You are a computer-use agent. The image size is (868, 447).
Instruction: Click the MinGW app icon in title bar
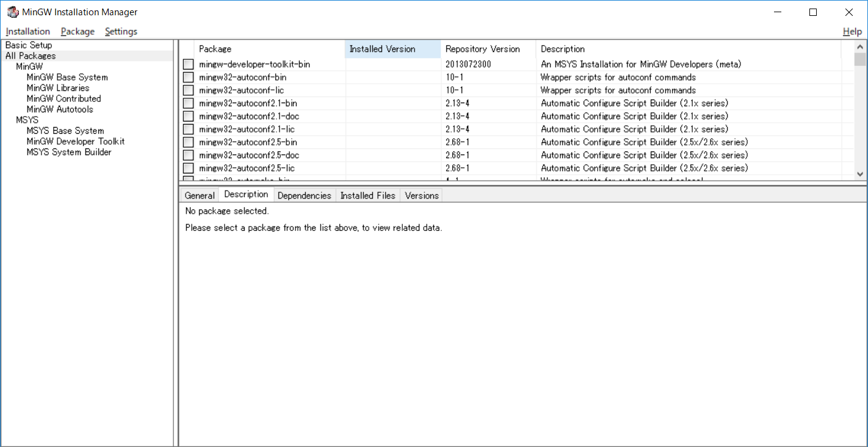click(x=12, y=12)
